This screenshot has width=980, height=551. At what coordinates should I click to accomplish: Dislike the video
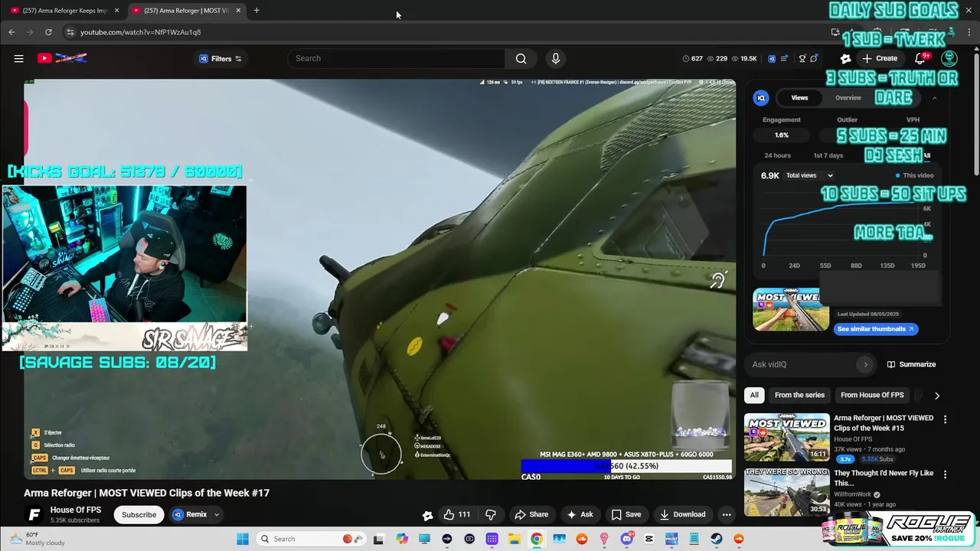coord(492,514)
